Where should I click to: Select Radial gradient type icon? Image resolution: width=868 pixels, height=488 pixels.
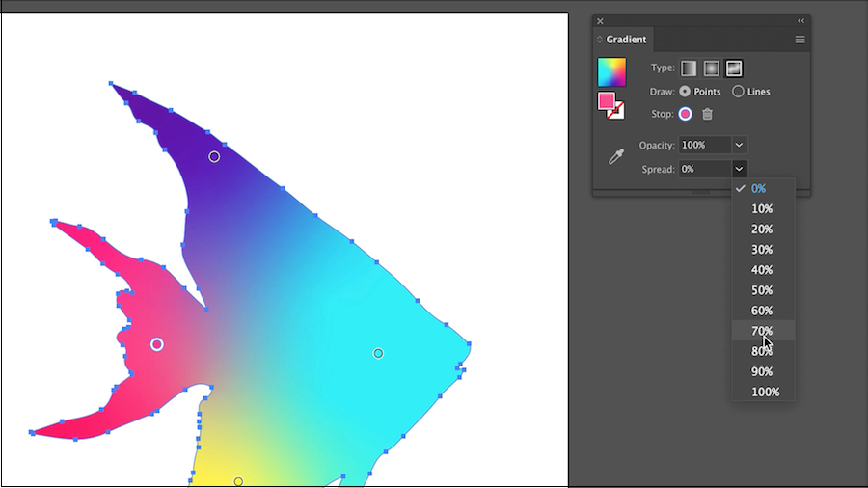point(712,68)
